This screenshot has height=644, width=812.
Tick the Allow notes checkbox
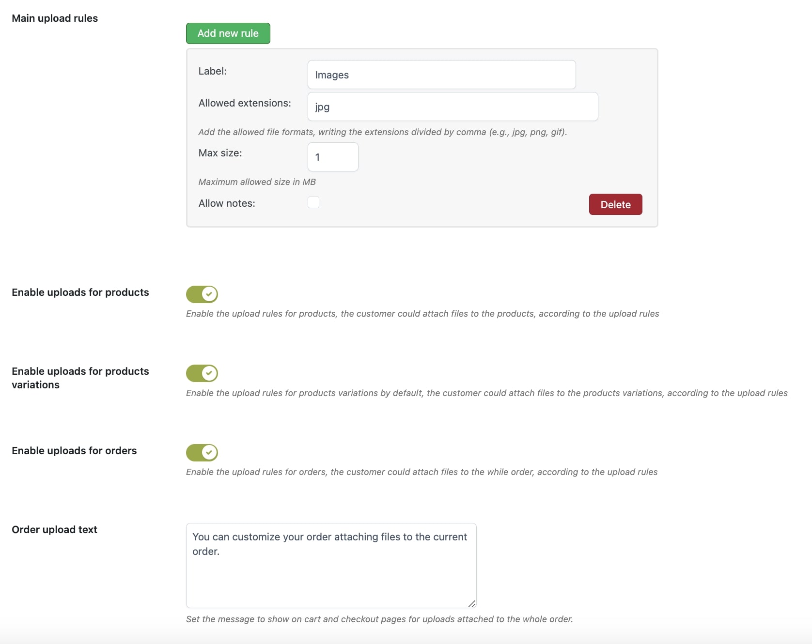pyautogui.click(x=313, y=202)
